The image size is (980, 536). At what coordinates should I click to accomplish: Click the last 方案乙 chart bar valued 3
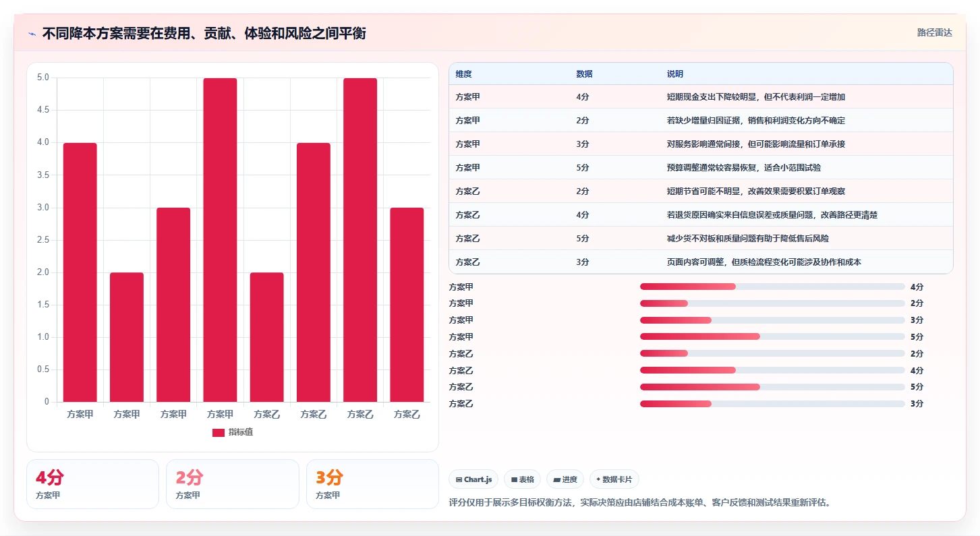(407, 305)
